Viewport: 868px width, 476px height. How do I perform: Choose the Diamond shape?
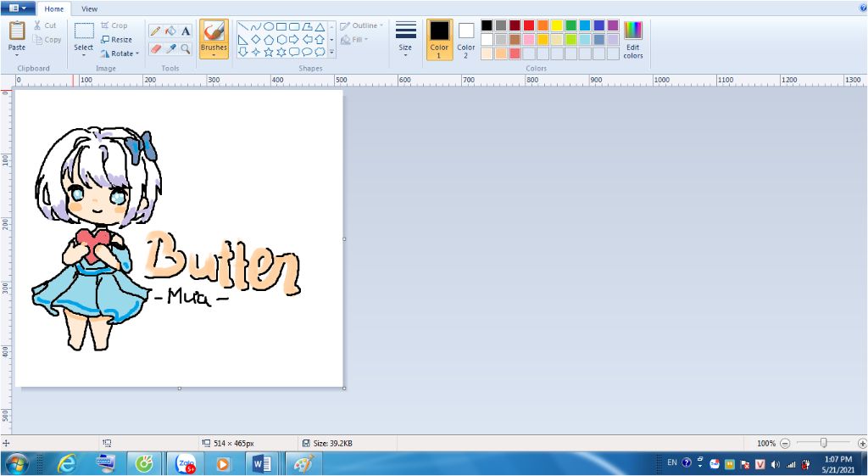point(256,39)
